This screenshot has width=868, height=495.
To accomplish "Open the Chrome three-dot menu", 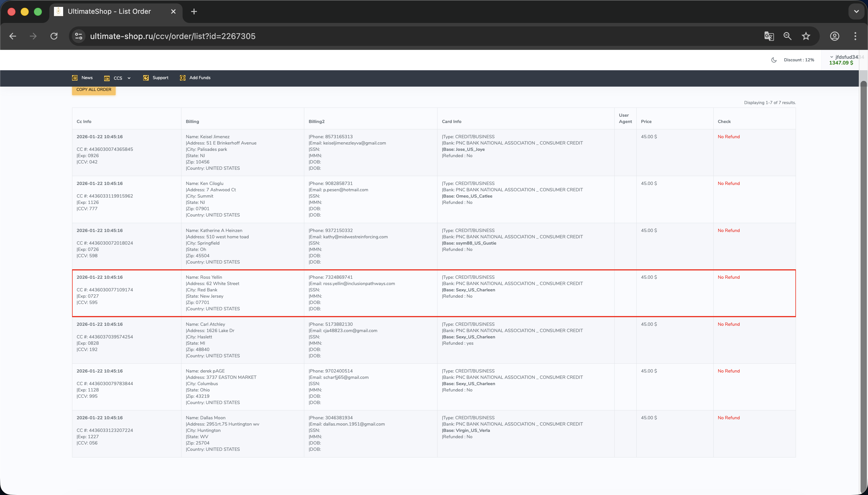I will pos(855,36).
